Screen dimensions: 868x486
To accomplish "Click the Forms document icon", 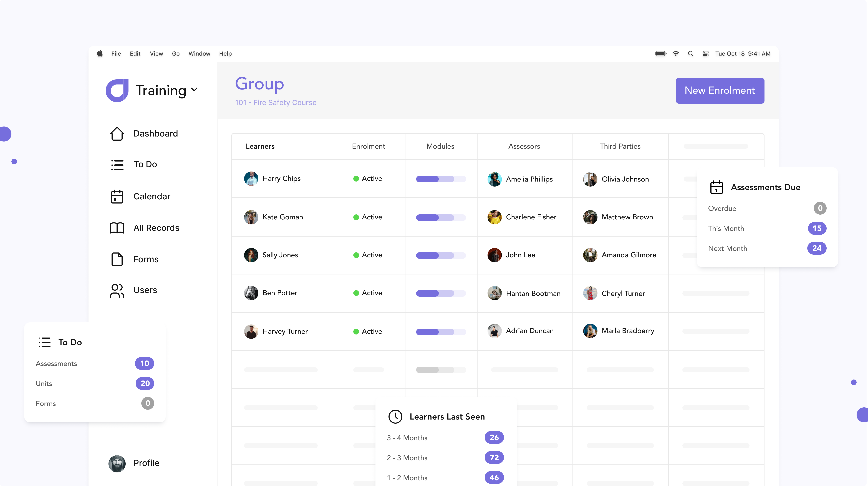I will coord(117,259).
